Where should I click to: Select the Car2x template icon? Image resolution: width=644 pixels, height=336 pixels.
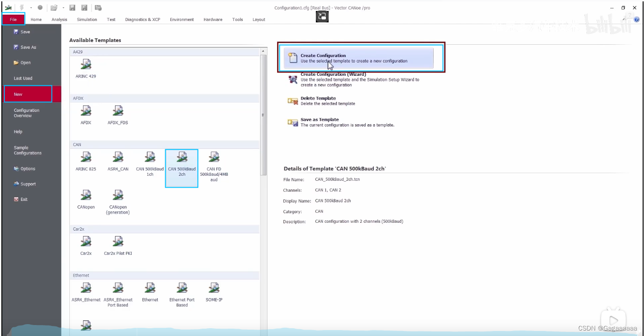coord(86,246)
